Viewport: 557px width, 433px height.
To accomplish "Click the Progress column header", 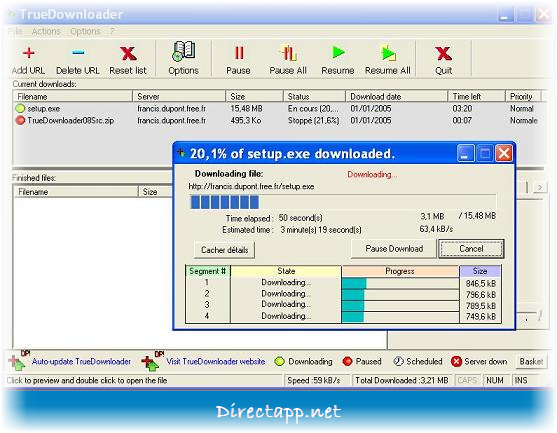I will pyautogui.click(x=400, y=271).
